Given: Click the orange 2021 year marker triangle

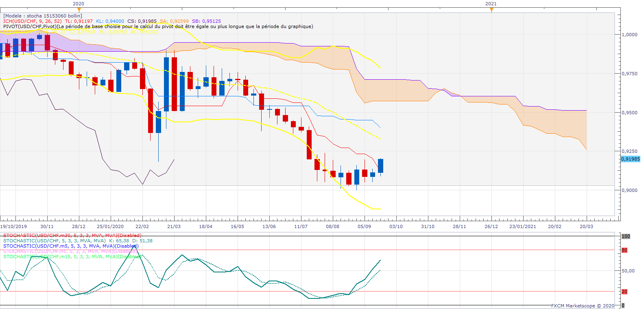Looking at the screenshot, I should coord(491,9).
